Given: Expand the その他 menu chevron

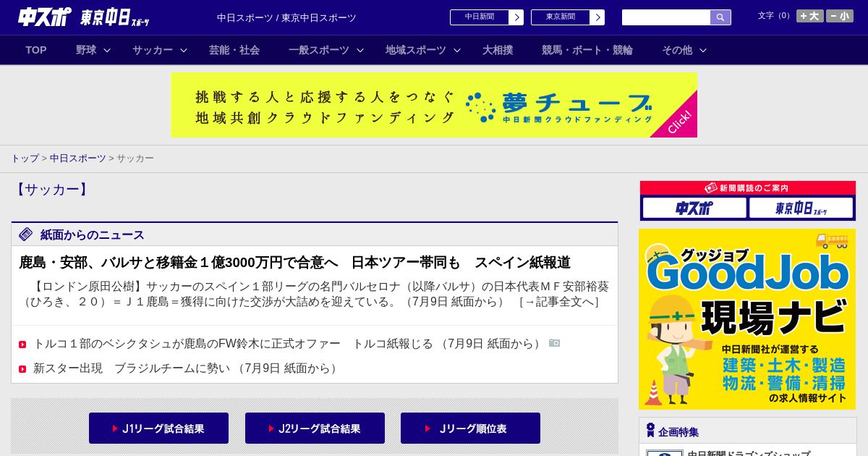Looking at the screenshot, I should (x=703, y=50).
